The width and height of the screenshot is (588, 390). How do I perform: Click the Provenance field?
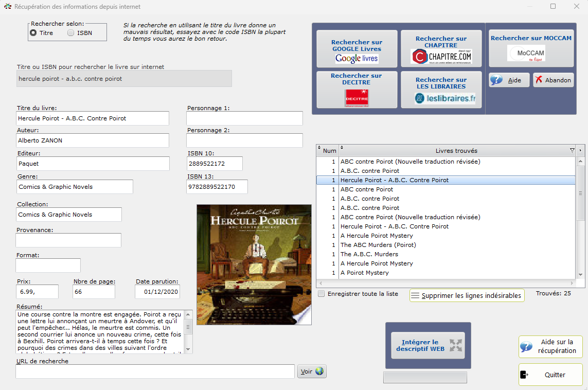point(68,240)
